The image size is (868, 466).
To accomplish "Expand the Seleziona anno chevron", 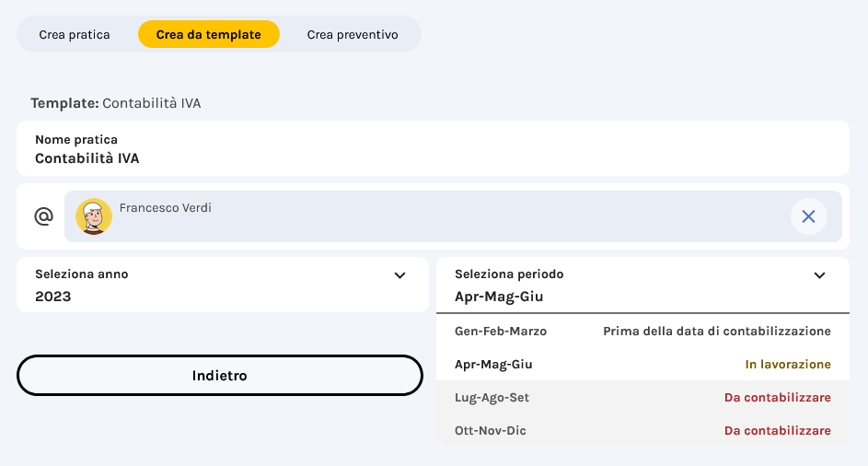I will point(399,274).
